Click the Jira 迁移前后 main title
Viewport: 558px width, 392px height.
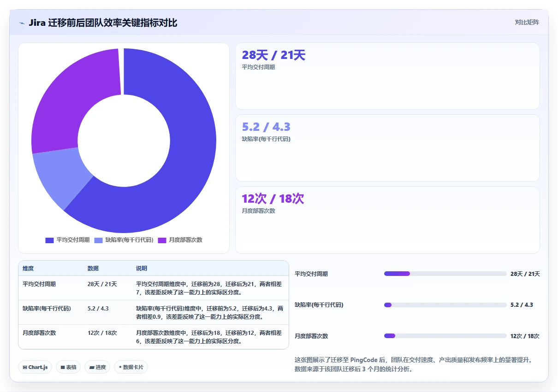103,23
